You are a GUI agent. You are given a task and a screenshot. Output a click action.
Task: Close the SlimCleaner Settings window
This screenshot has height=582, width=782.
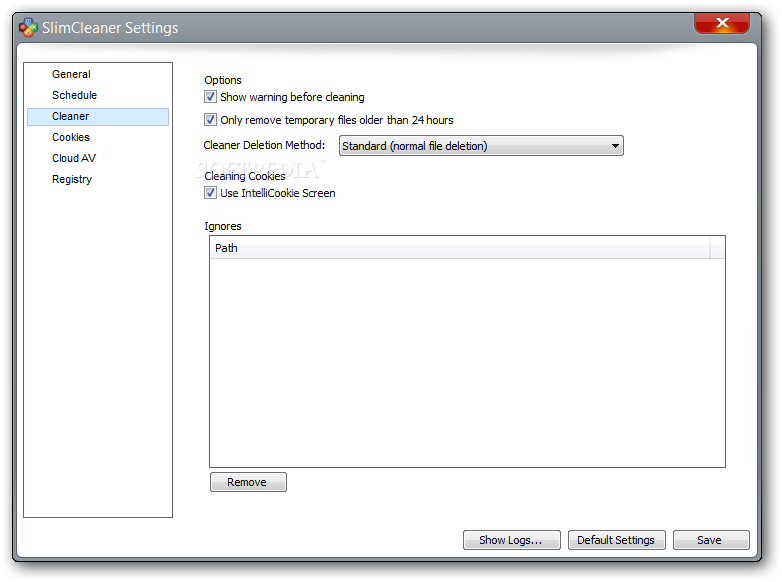pos(722,23)
